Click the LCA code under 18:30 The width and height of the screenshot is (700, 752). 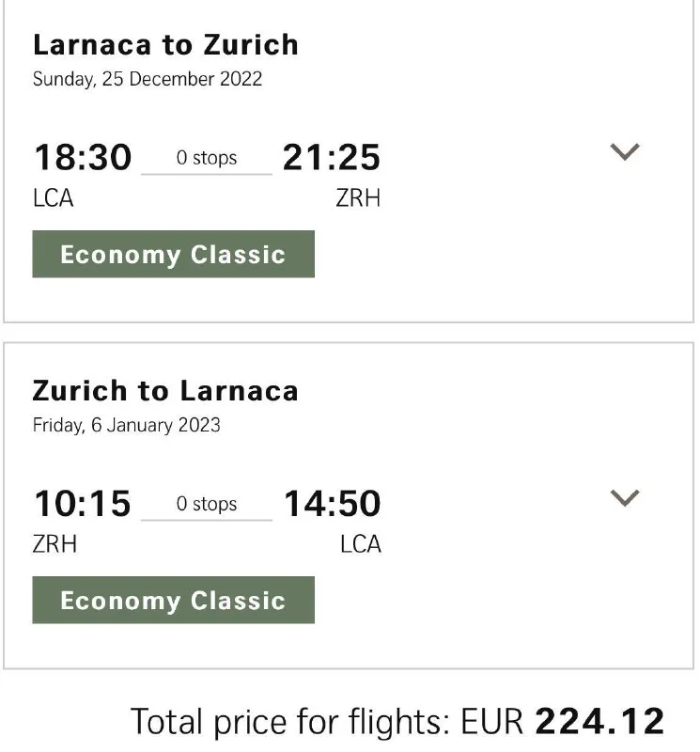point(53,197)
